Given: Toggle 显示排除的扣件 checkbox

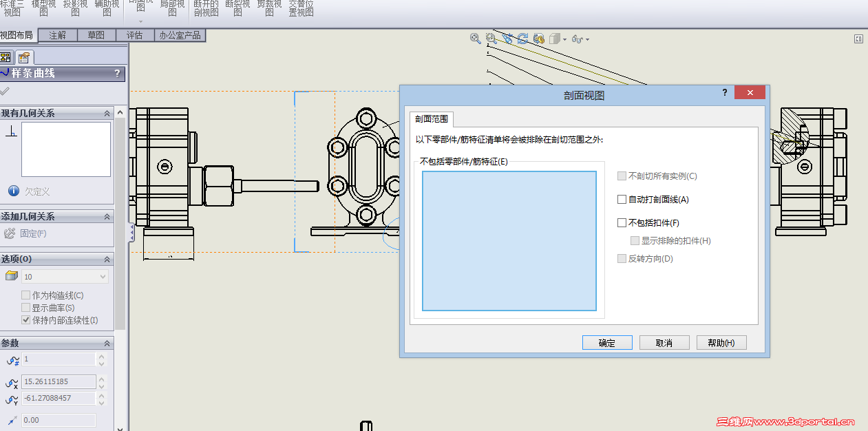Looking at the screenshot, I should pos(635,241).
